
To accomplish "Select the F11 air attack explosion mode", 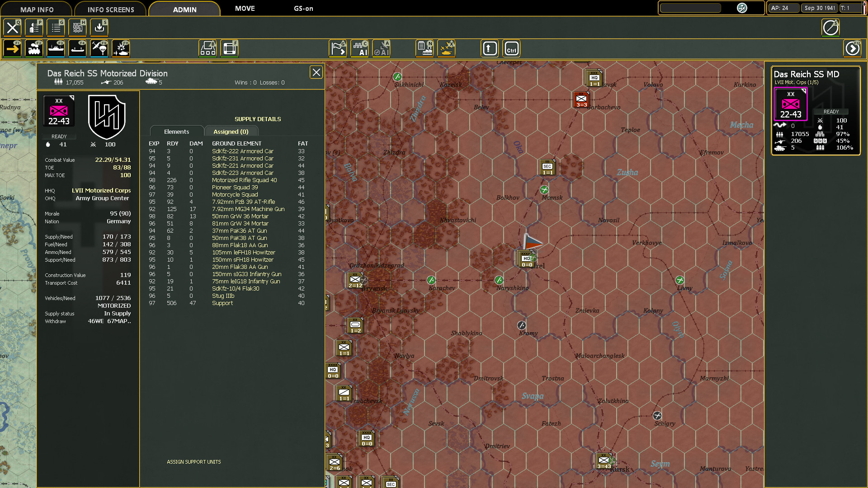I will (x=121, y=48).
